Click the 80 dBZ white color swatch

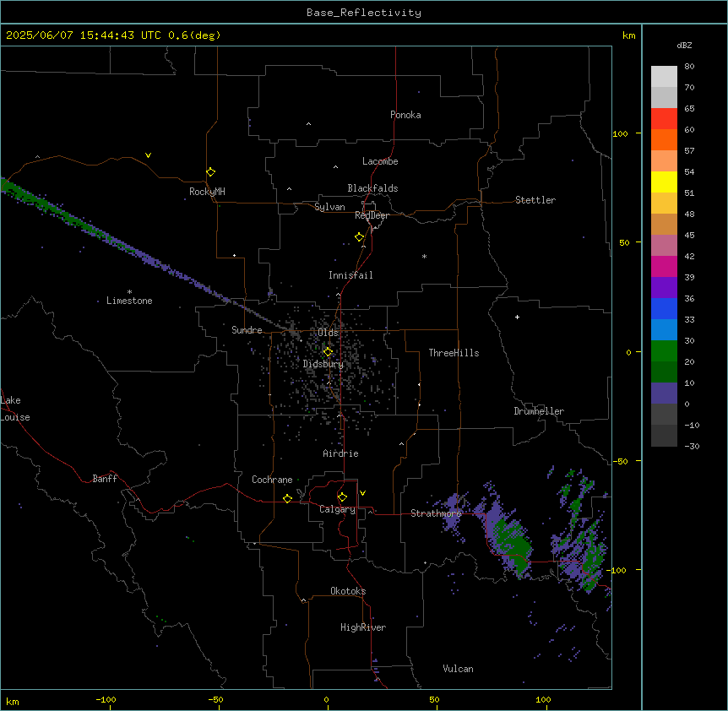(664, 77)
